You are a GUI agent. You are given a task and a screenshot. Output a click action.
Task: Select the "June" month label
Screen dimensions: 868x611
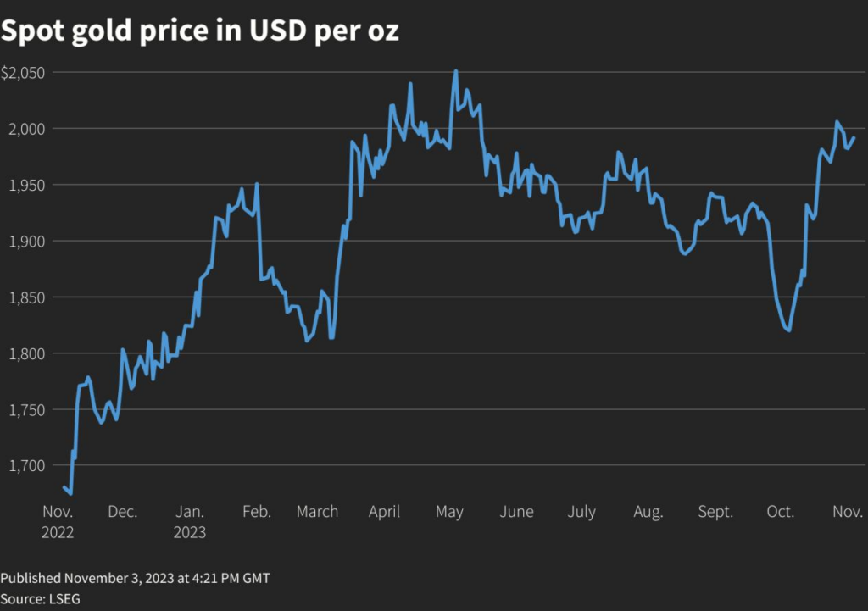coord(516,512)
